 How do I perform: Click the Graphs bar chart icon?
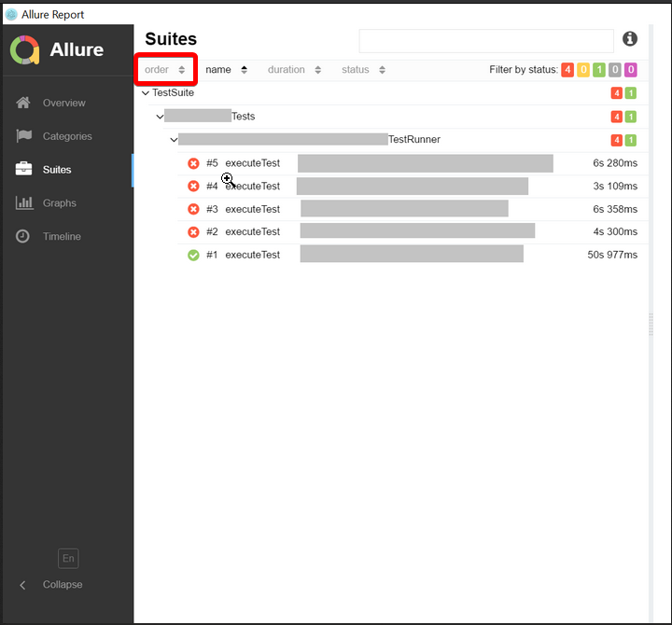[x=24, y=202]
